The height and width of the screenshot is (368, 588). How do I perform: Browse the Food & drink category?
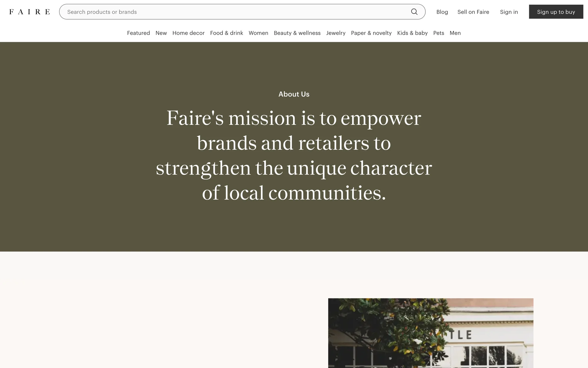[x=226, y=33]
